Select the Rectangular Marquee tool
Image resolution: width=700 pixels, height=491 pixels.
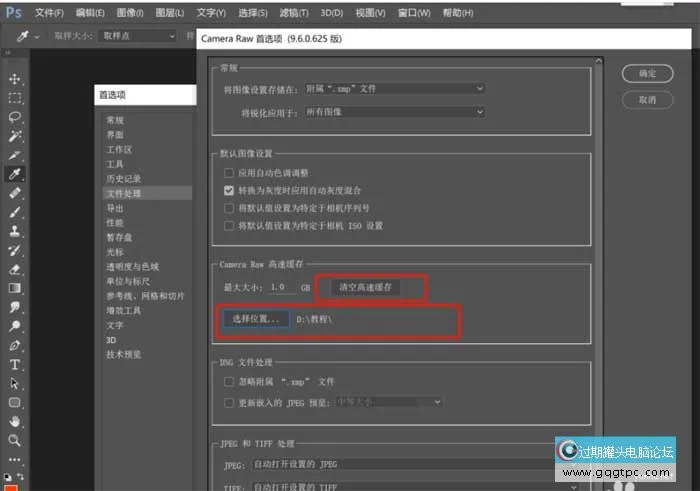pyautogui.click(x=15, y=98)
